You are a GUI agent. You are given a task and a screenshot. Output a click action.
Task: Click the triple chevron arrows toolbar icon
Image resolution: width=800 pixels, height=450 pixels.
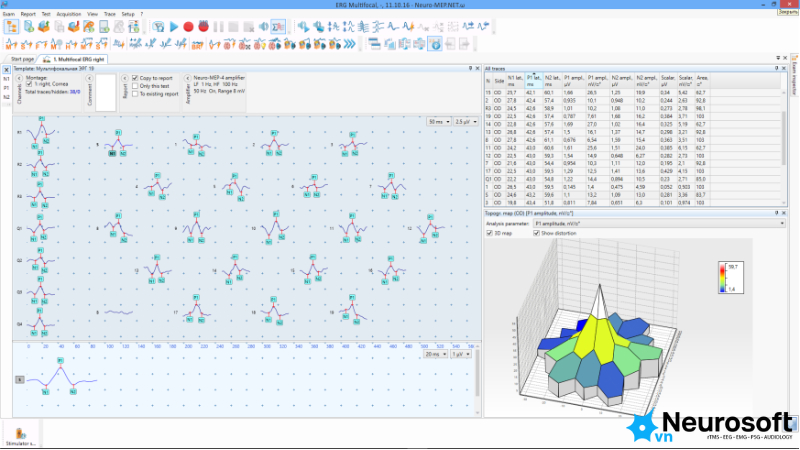click(349, 45)
